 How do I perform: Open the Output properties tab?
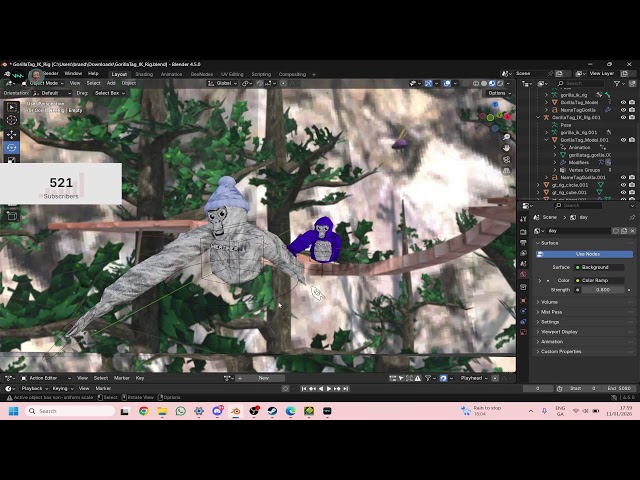[x=524, y=242]
